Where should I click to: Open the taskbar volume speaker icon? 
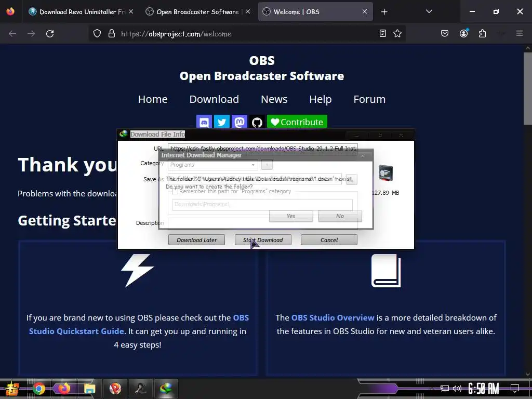click(457, 389)
